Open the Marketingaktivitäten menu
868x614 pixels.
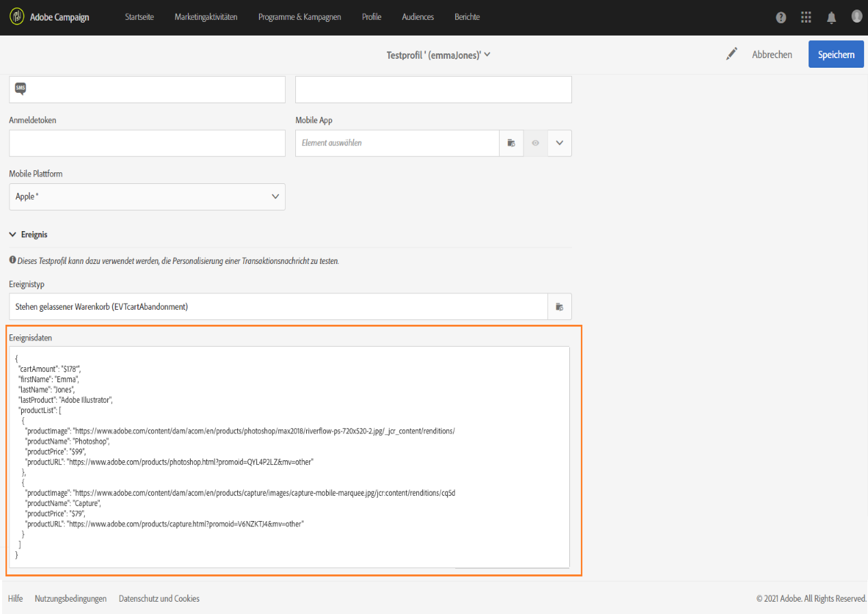coord(206,17)
